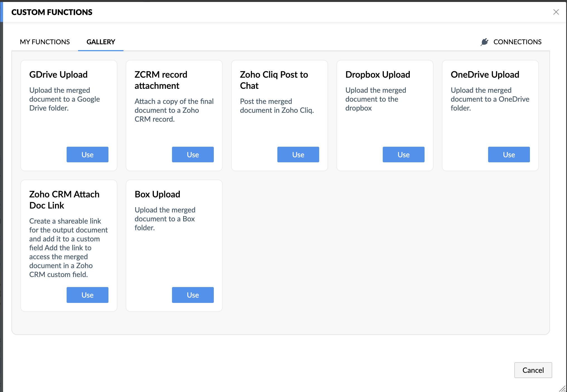Image resolution: width=567 pixels, height=392 pixels.
Task: Use the Zoho CRM Attach Doc Link function
Action: click(87, 295)
